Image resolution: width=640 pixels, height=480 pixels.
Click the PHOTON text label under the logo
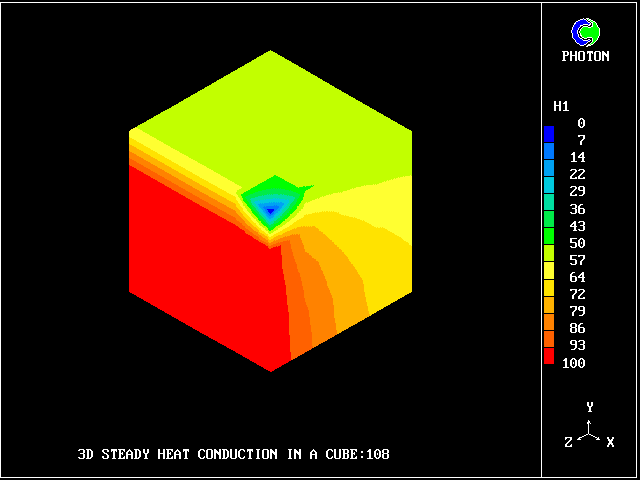[585, 57]
